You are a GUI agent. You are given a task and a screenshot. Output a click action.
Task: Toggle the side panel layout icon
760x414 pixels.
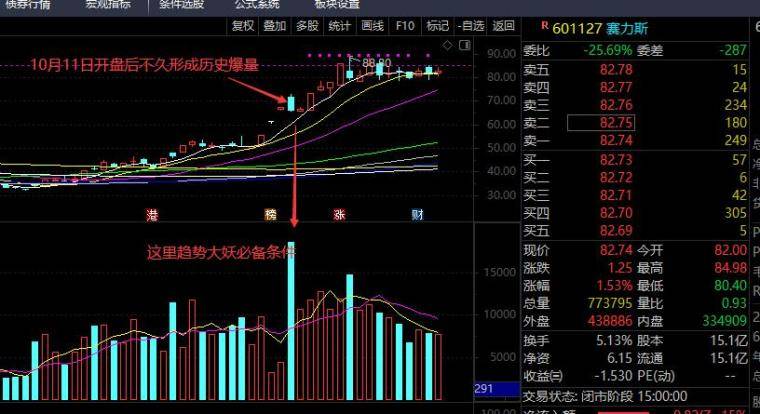click(464, 45)
